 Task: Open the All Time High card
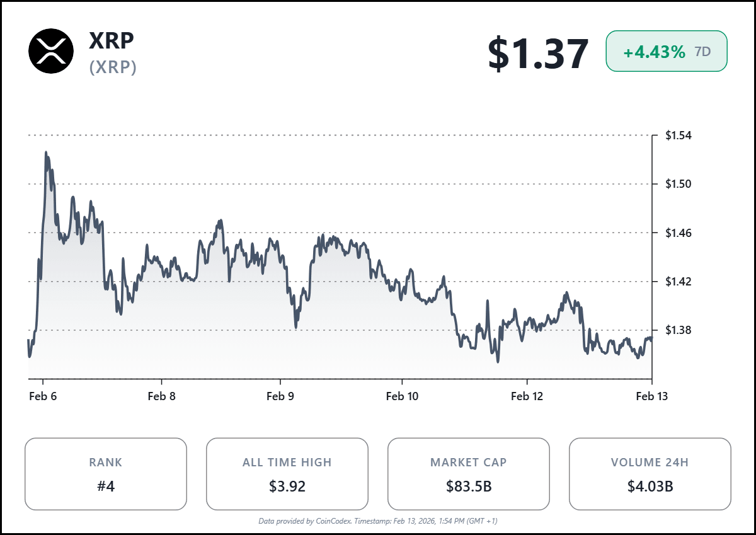click(287, 474)
